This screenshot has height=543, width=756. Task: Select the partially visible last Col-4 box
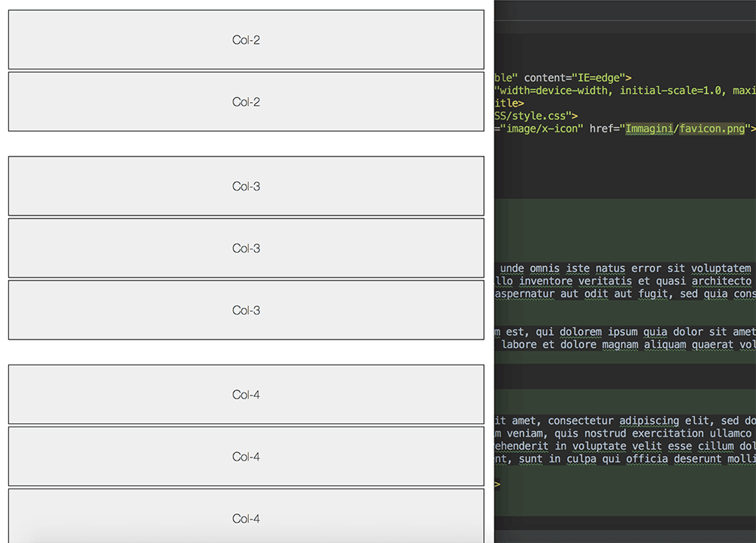246,516
